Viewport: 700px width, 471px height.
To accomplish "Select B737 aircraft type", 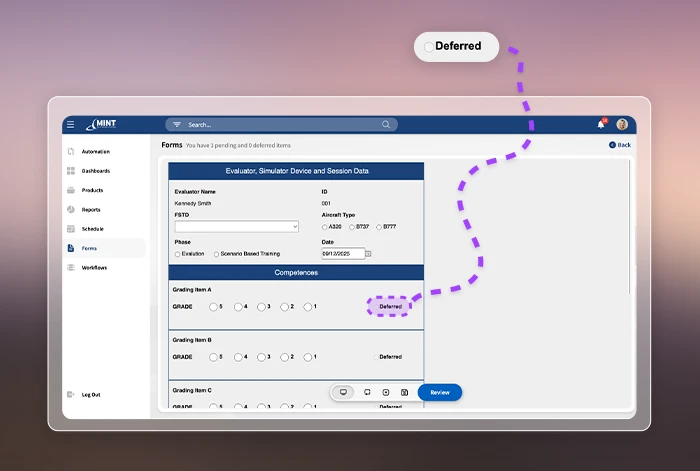I will pos(352,227).
